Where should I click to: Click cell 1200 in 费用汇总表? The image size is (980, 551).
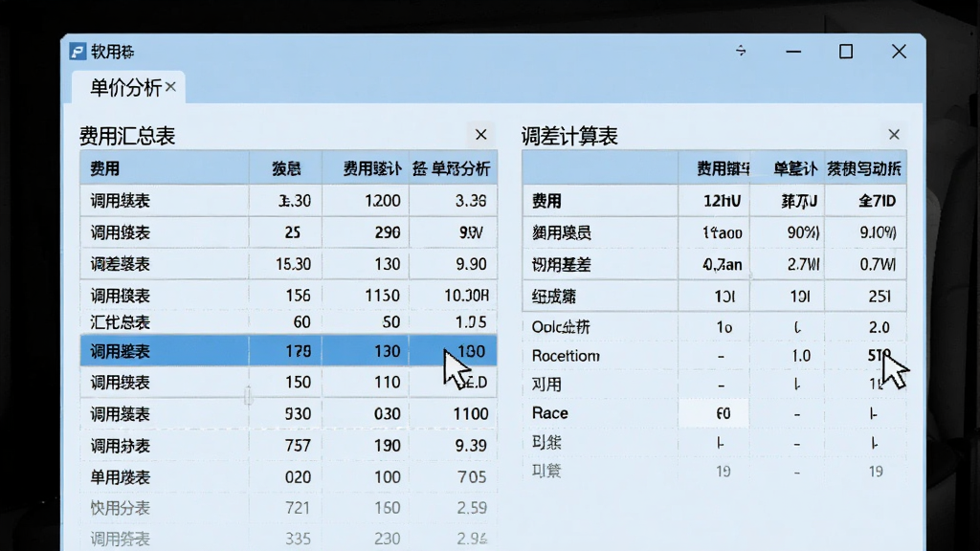pos(383,201)
